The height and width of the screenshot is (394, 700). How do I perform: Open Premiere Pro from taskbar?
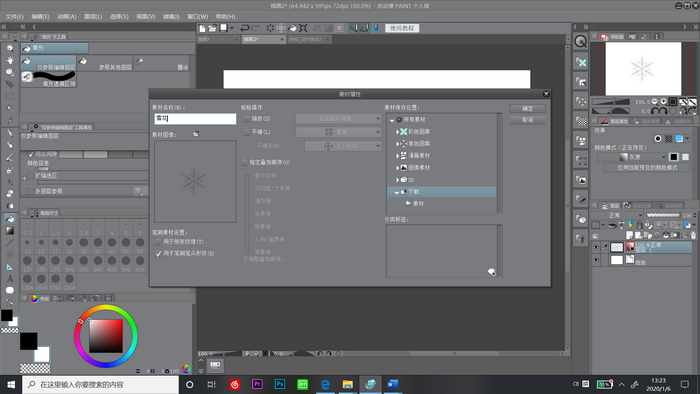257,384
